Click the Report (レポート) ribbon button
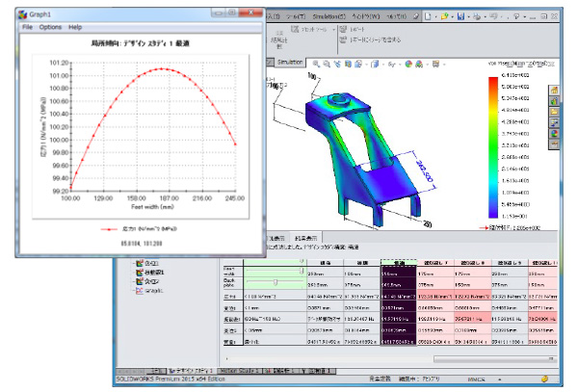The image size is (578, 392). tap(352, 29)
